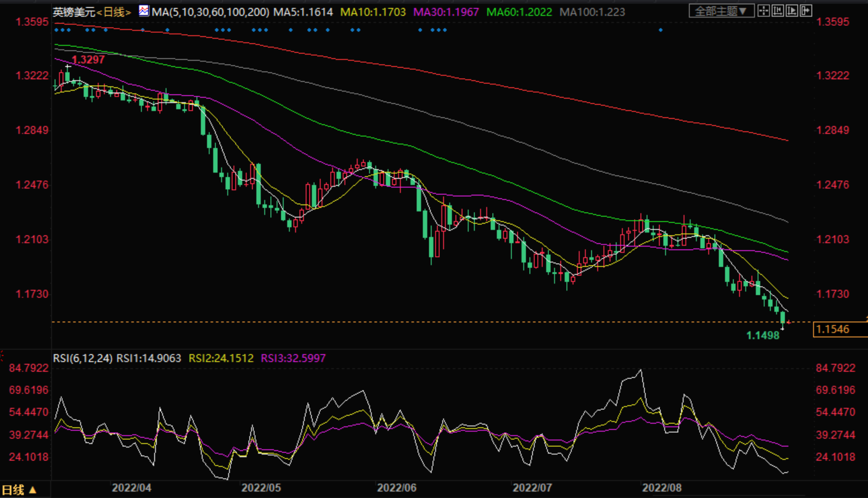Click the 39.2744 label on right RSI axis
Image resolution: width=868 pixels, height=498 pixels.
click(836, 435)
